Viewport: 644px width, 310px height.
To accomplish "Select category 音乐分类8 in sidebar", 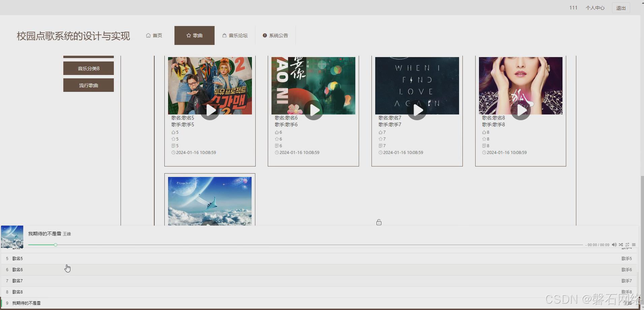I will [89, 68].
